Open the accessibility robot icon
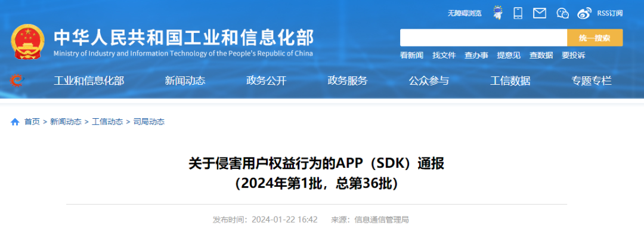This screenshot has height=228, width=644. click(498, 13)
